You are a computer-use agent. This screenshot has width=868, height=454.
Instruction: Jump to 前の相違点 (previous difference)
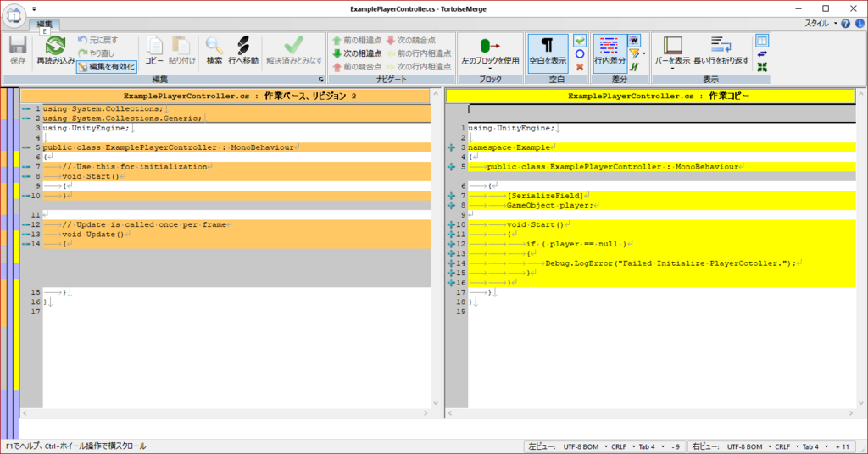point(357,40)
